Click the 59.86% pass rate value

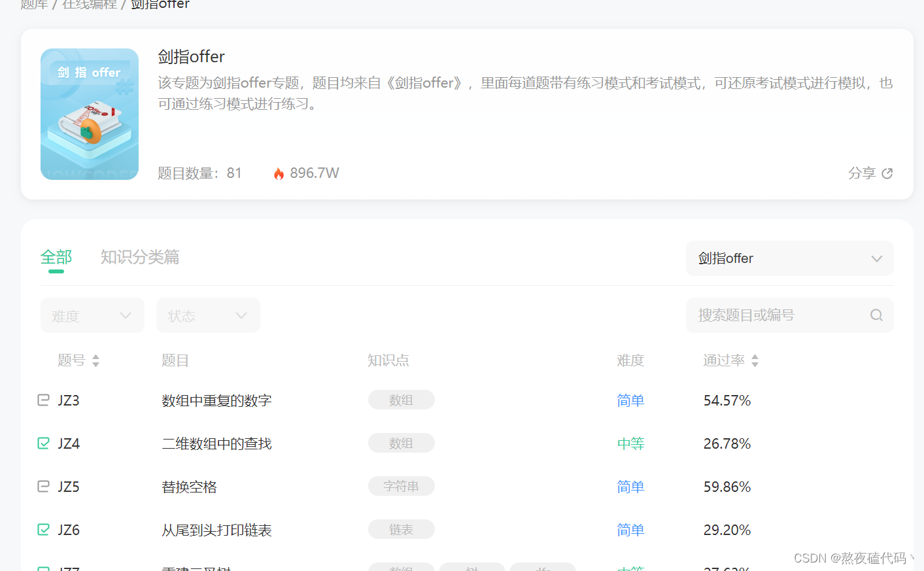tap(727, 487)
